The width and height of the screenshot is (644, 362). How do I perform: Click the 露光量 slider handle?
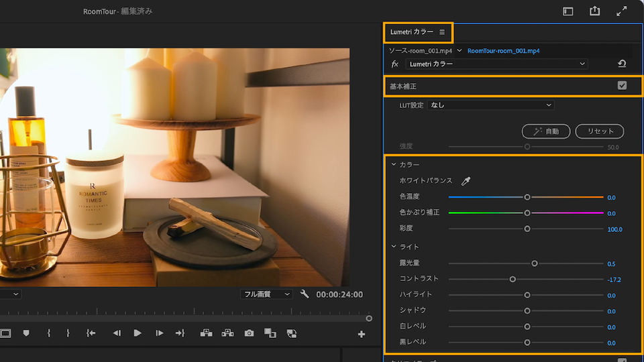coord(535,263)
